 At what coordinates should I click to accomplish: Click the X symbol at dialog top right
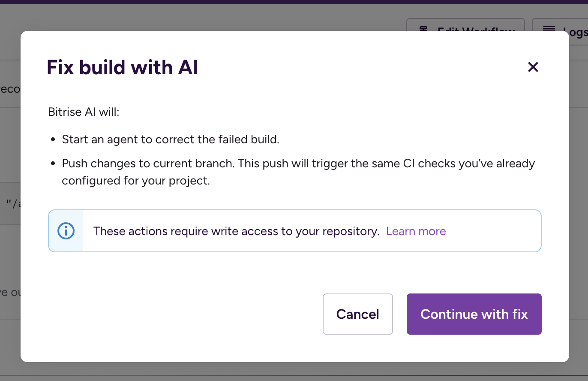click(x=533, y=67)
